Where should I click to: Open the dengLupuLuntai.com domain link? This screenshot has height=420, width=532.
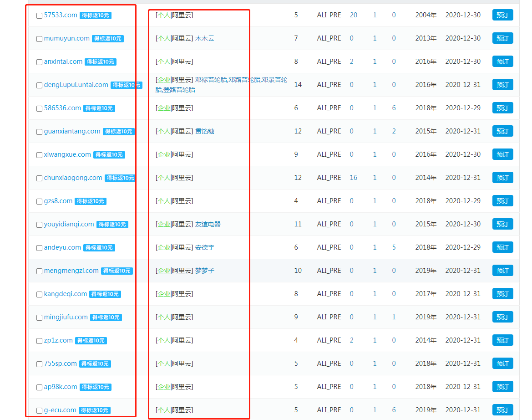76,85
